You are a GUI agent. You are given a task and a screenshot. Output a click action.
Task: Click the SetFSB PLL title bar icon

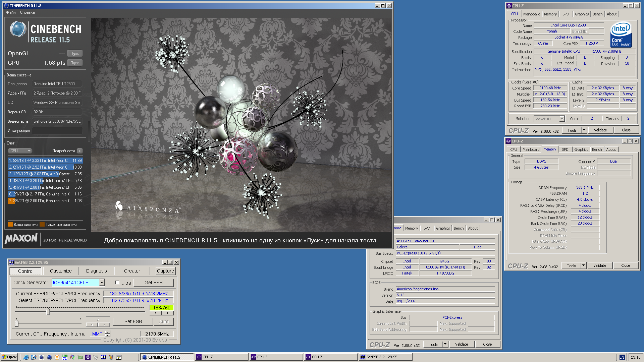(x=11, y=262)
